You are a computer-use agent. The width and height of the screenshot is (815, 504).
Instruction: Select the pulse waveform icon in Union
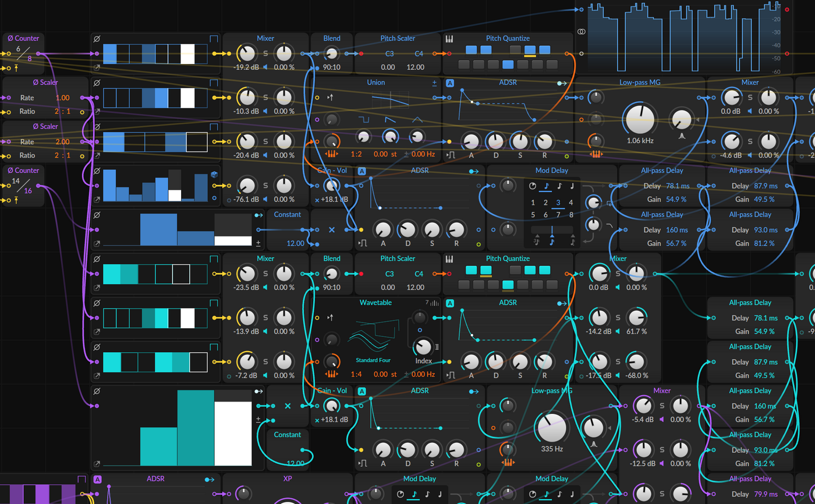point(364,119)
